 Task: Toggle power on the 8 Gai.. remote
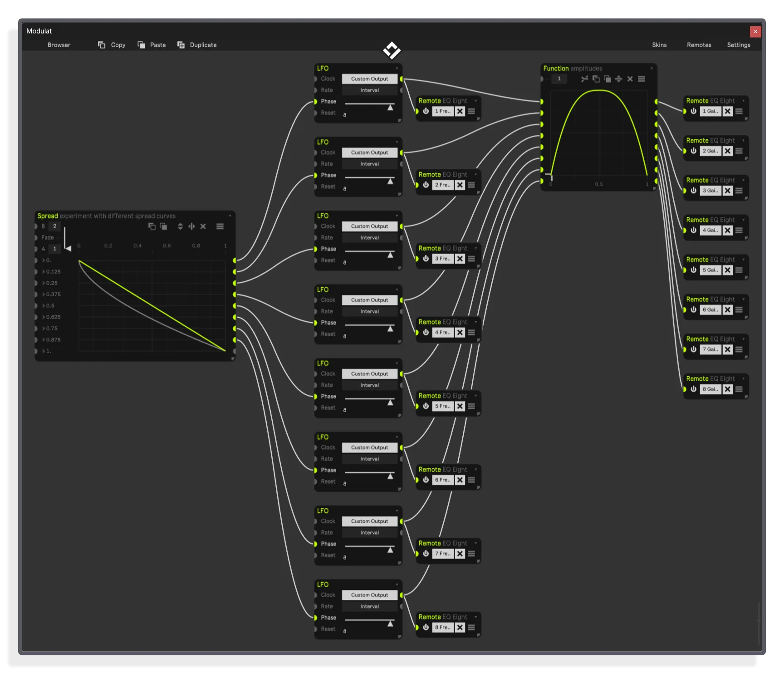(693, 389)
